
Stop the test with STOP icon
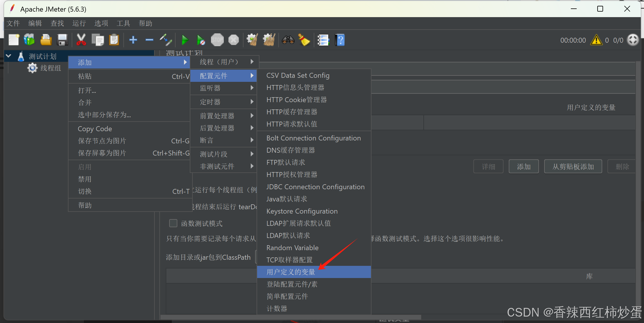click(217, 40)
